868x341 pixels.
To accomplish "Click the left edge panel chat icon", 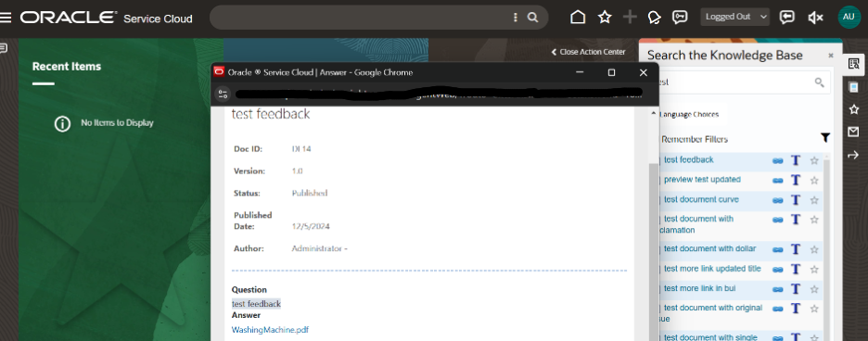I will pos(4,48).
